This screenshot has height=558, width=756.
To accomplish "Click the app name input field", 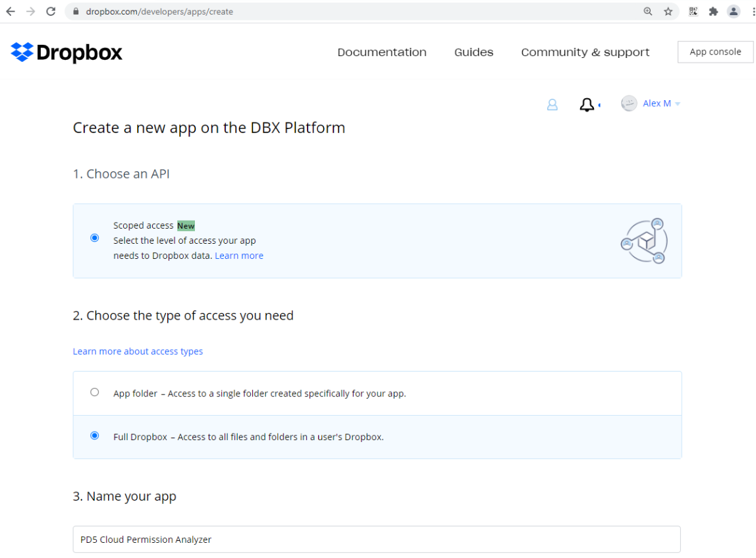I will (377, 539).
